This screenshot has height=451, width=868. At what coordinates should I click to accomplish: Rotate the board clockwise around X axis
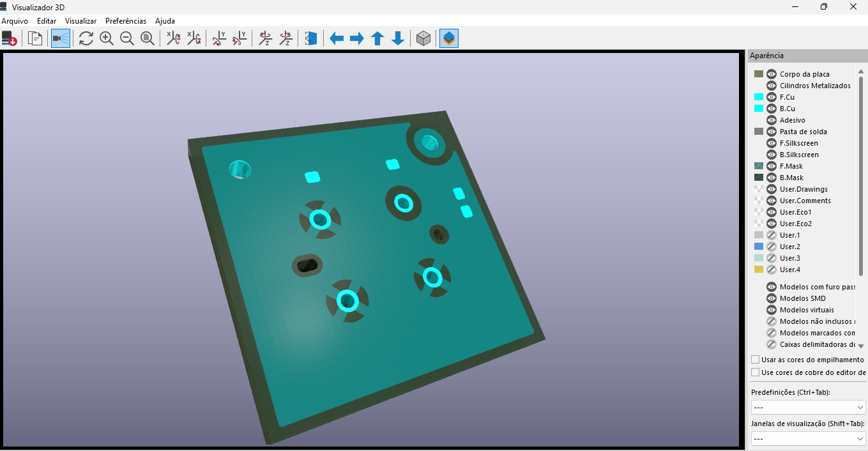173,39
